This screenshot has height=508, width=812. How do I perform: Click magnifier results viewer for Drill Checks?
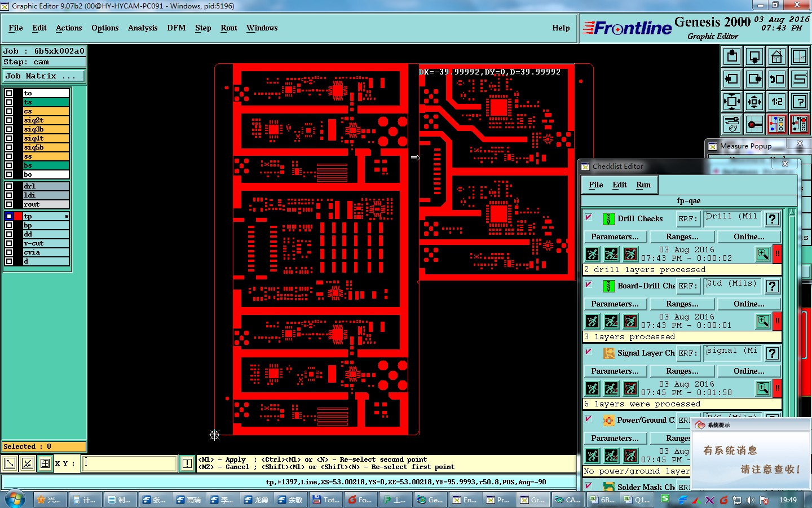click(x=763, y=254)
